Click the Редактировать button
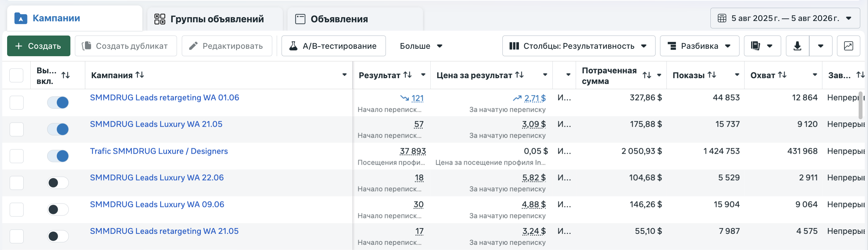This screenshot has width=868, height=250. pyautogui.click(x=227, y=46)
